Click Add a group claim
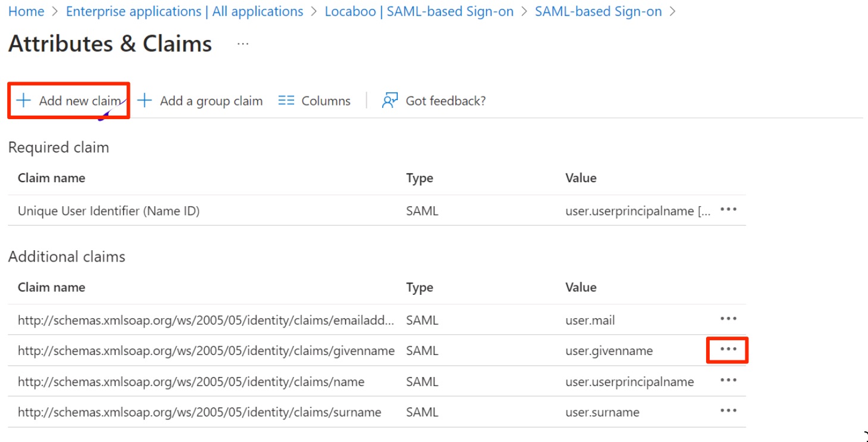The height and width of the screenshot is (442, 868). pyautogui.click(x=200, y=101)
